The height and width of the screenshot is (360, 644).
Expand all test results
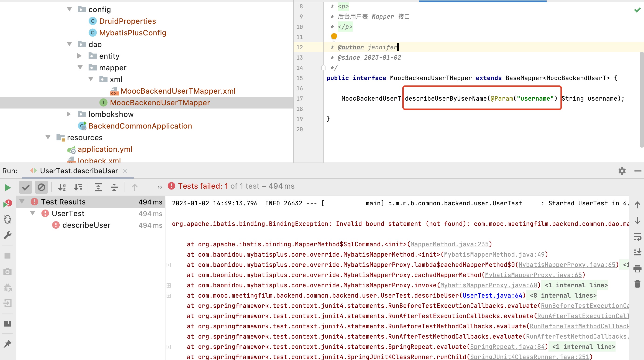[98, 187]
